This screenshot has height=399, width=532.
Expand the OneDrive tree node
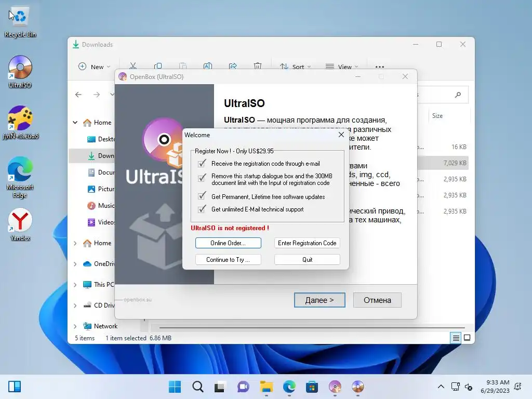tap(75, 264)
